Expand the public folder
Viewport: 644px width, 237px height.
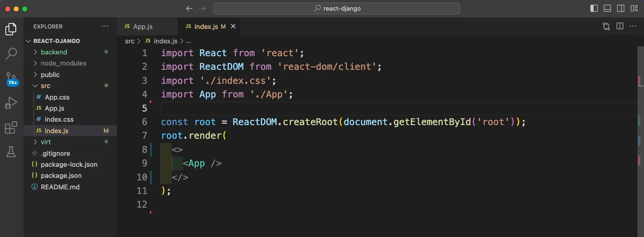pos(70,74)
